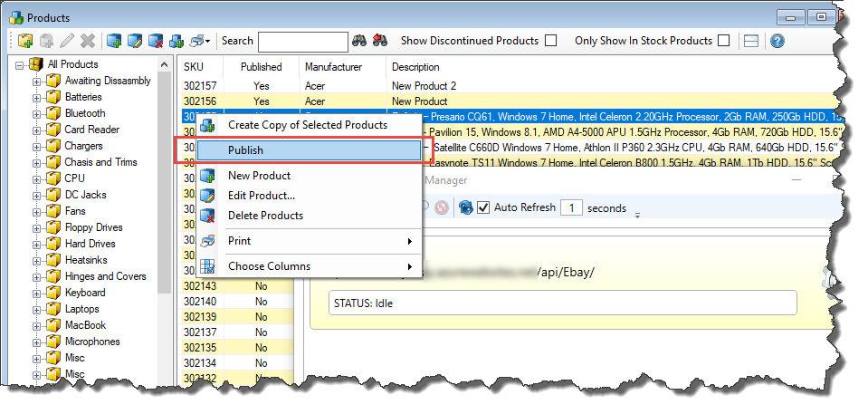Click the New Product toolbar icon

coord(115,41)
